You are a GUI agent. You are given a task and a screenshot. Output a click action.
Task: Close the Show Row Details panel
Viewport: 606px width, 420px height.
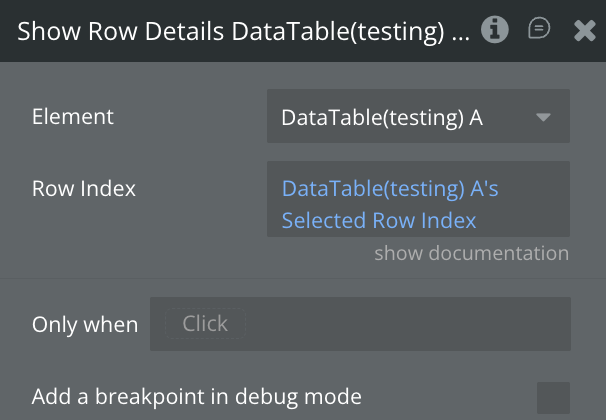coord(585,31)
